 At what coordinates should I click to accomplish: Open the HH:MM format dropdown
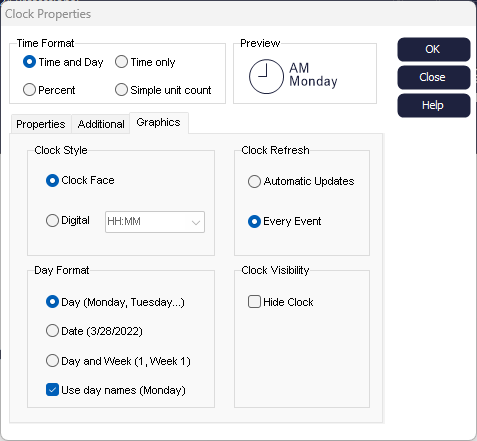point(155,222)
